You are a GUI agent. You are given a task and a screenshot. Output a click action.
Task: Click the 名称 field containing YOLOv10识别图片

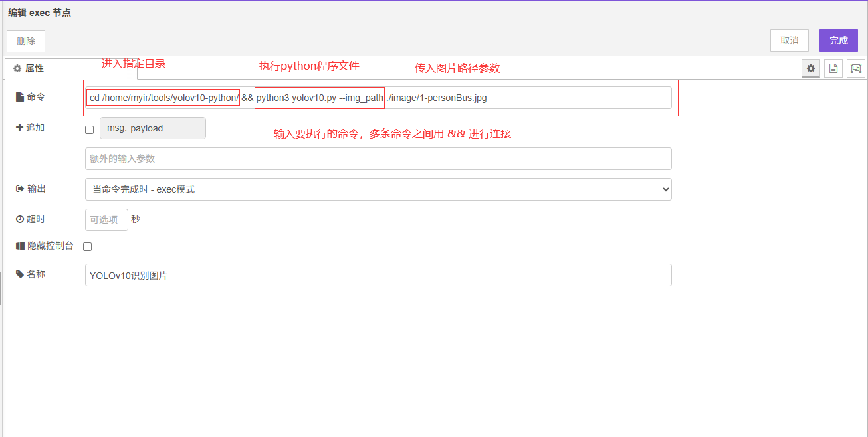pos(378,275)
